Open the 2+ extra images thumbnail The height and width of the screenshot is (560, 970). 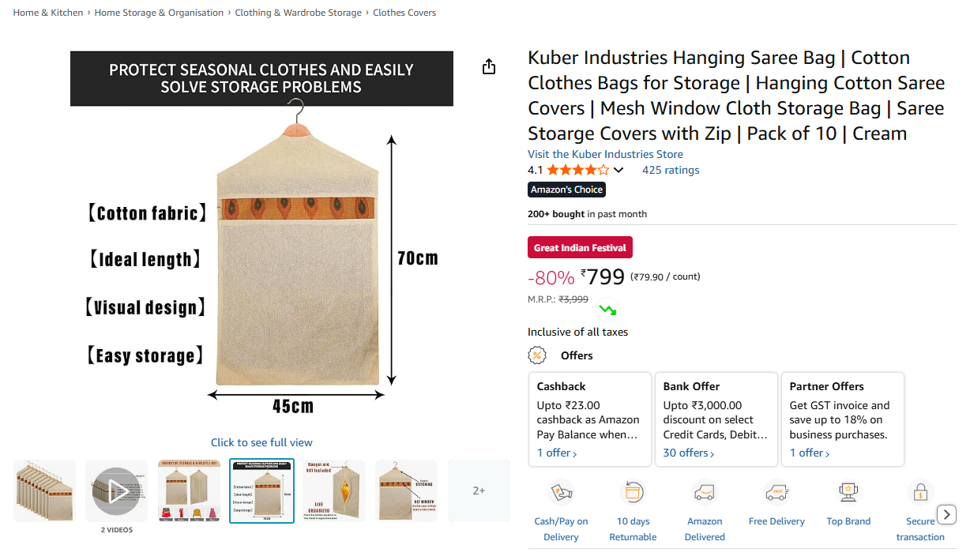click(x=478, y=490)
